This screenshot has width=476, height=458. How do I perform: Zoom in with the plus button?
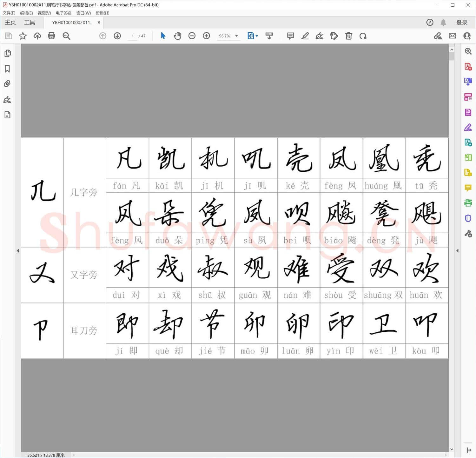(x=207, y=36)
